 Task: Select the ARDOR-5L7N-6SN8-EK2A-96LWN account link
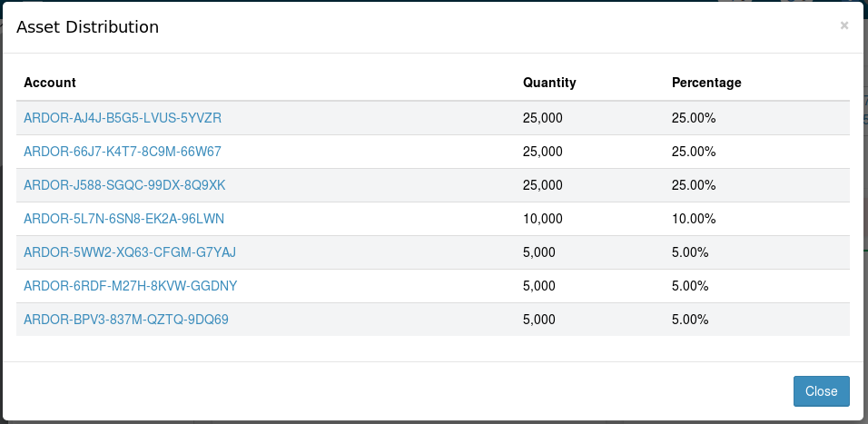(124, 219)
